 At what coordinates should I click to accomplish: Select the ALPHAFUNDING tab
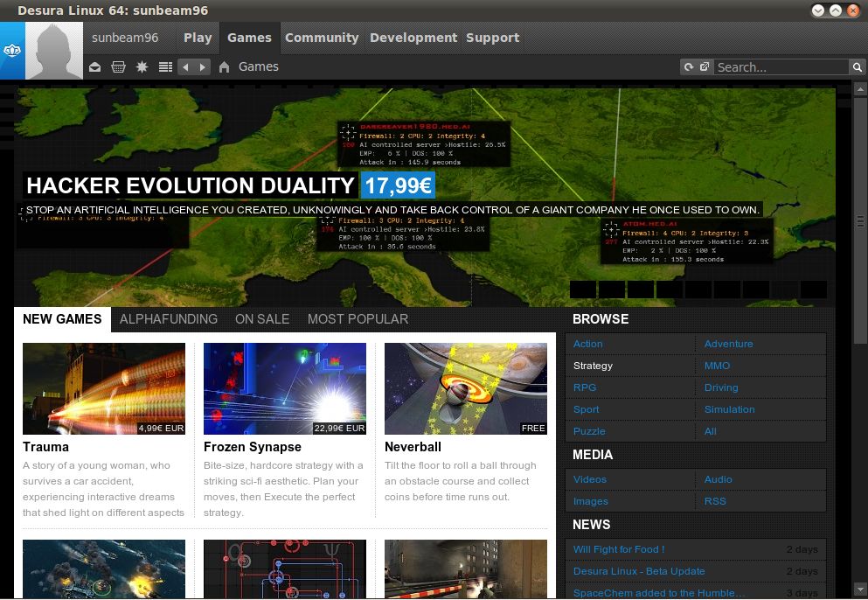pyautogui.click(x=169, y=319)
